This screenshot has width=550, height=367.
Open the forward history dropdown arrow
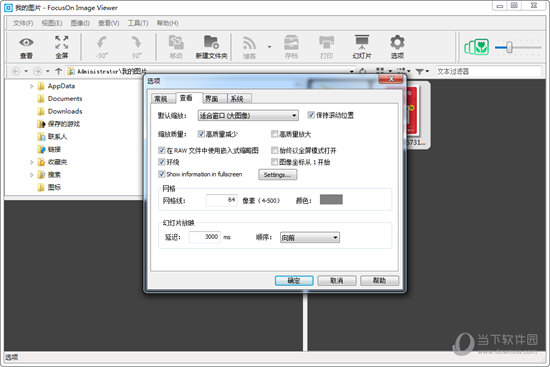(48, 71)
